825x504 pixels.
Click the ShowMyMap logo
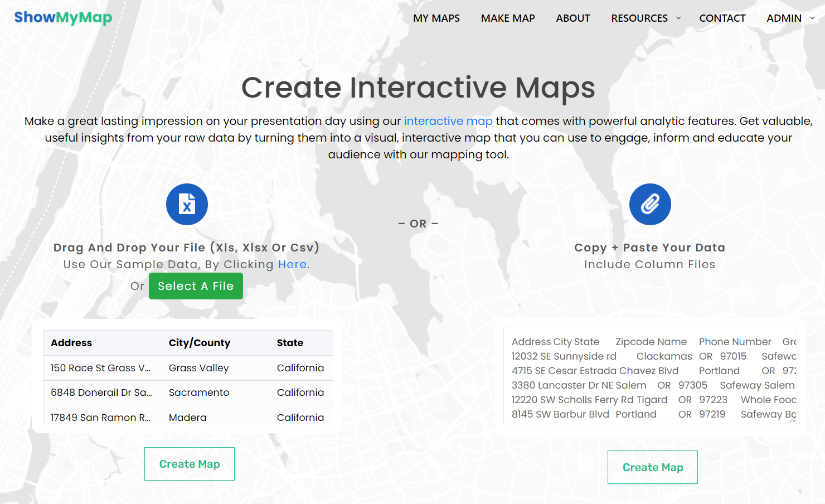63,18
